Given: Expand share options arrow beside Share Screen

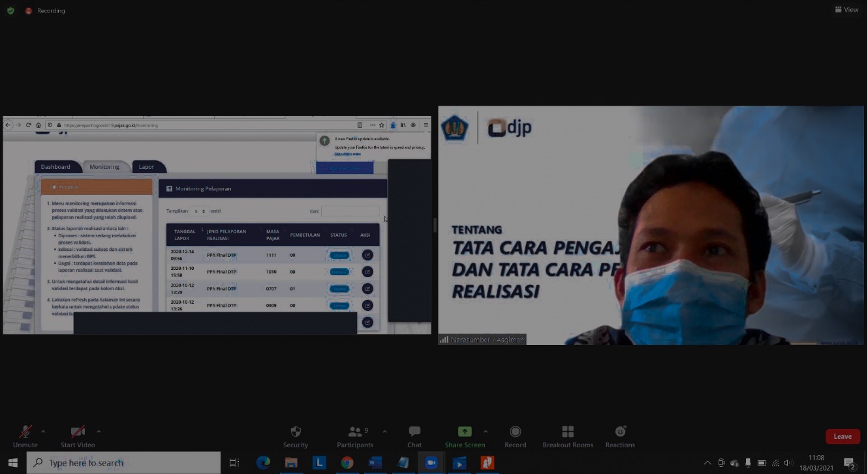Looking at the screenshot, I should (x=485, y=432).
